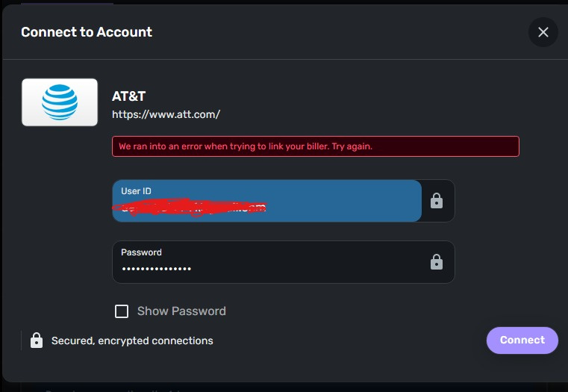Click the purple Connect button

(522, 340)
